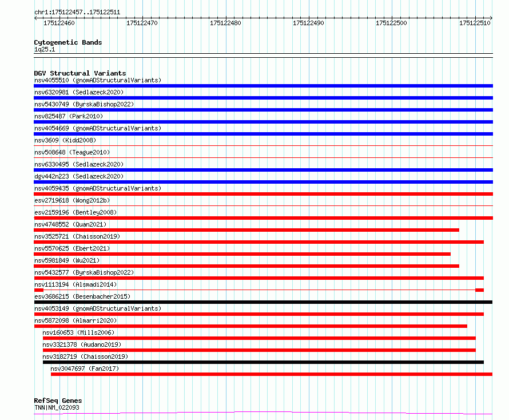
Task: Open the RefSeq Genes track heading
Action: coord(58,401)
